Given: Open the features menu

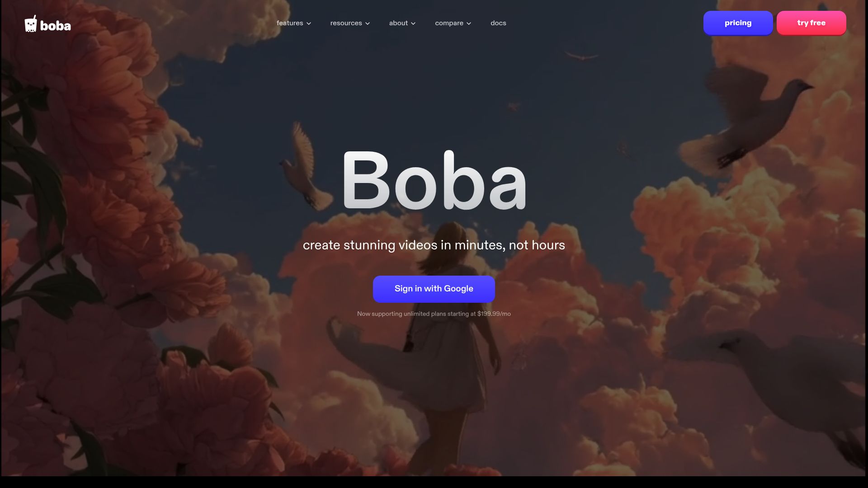Looking at the screenshot, I should (290, 23).
